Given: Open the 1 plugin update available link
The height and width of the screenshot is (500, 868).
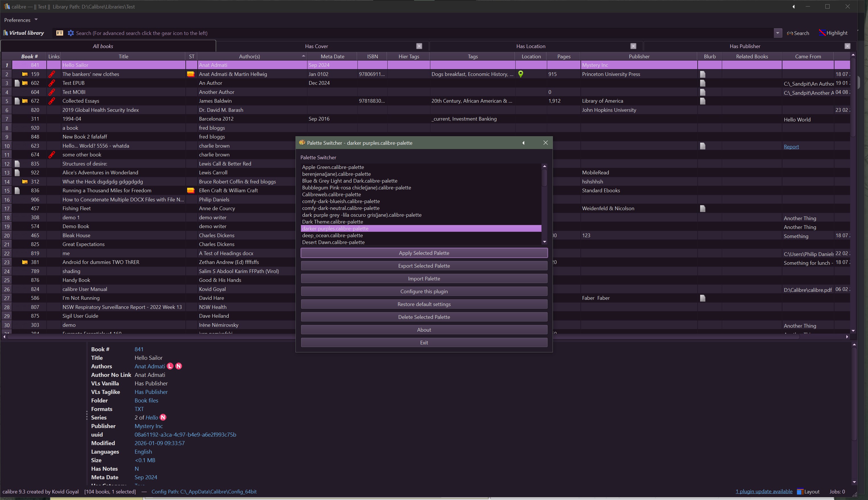Looking at the screenshot, I should [764, 491].
